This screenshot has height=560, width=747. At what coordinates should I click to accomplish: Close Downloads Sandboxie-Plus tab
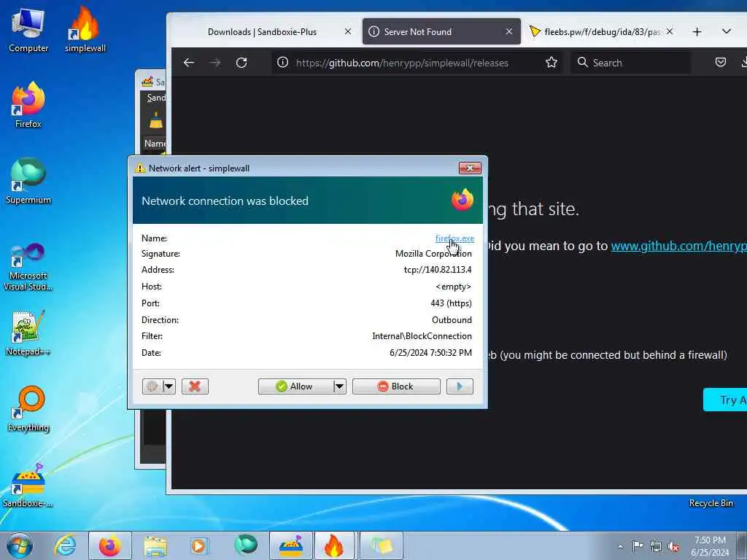pos(348,31)
